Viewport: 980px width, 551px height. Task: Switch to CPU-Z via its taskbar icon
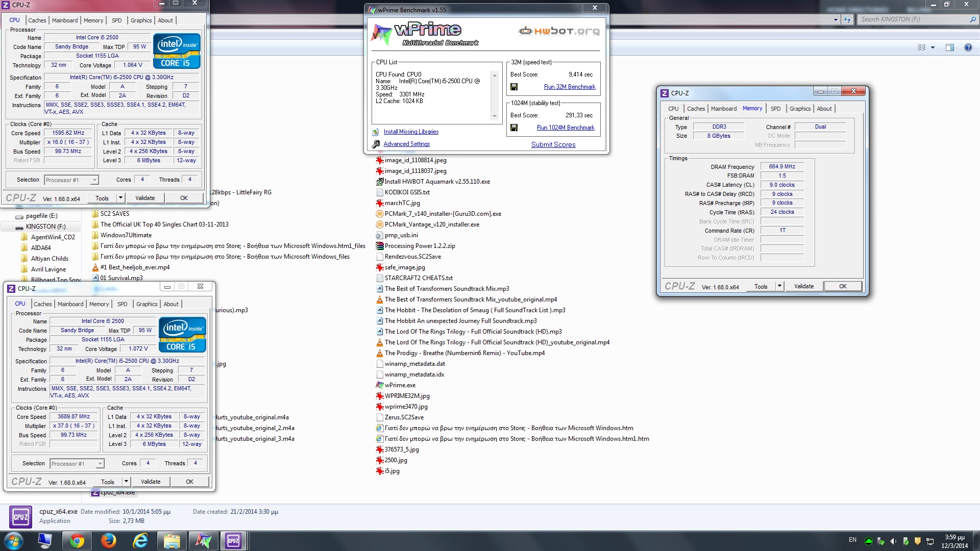click(233, 541)
